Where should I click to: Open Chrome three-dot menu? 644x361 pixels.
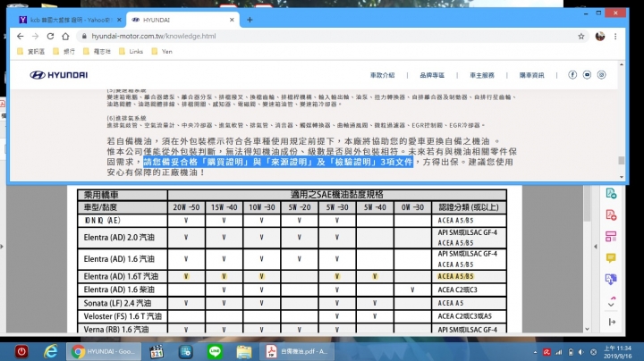click(615, 36)
